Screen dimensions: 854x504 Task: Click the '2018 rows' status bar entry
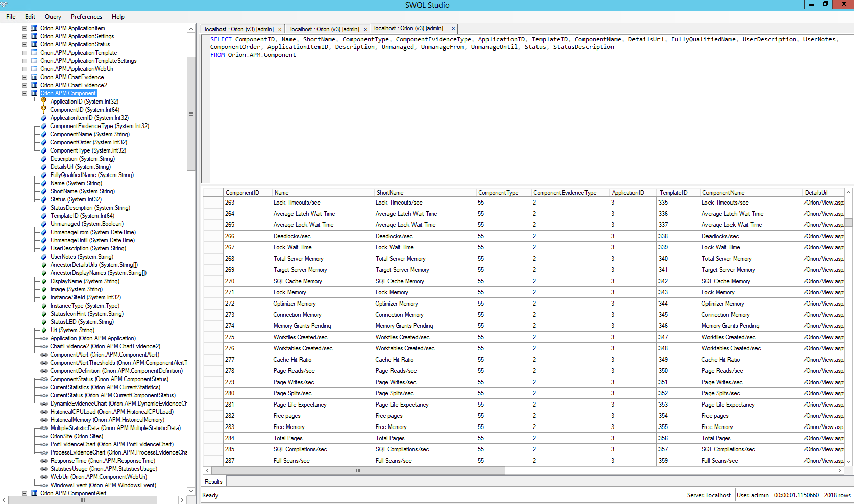point(838,495)
